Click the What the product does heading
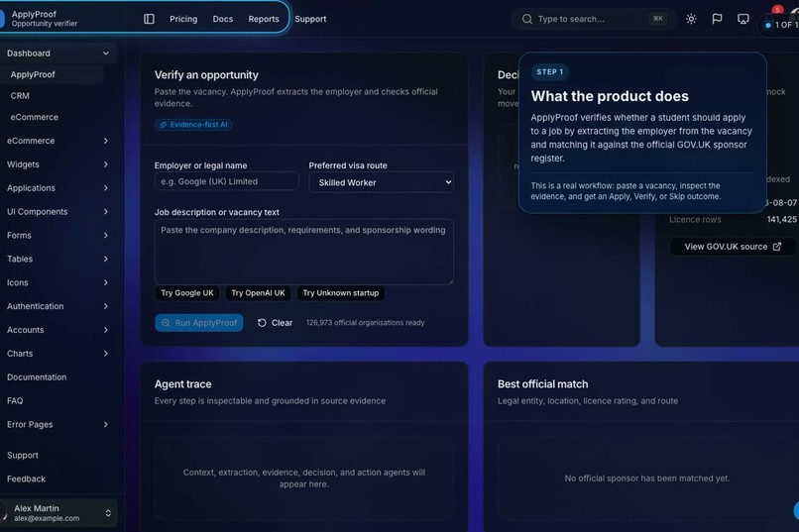 (x=610, y=96)
